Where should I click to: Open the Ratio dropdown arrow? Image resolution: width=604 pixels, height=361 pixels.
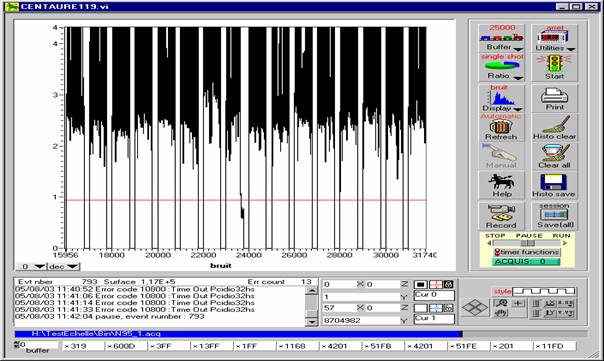(x=518, y=78)
